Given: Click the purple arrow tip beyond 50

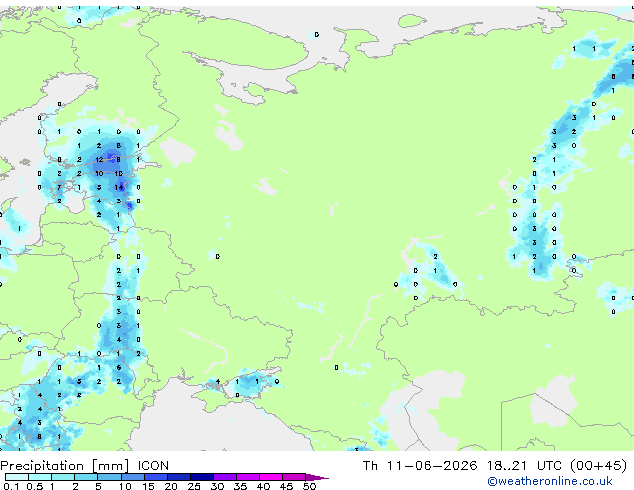Looking at the screenshot, I should pyautogui.click(x=317, y=477).
